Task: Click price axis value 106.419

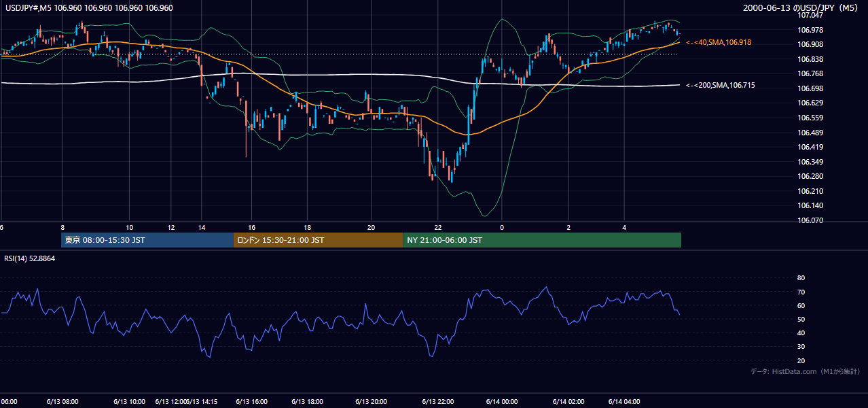Action: point(810,147)
